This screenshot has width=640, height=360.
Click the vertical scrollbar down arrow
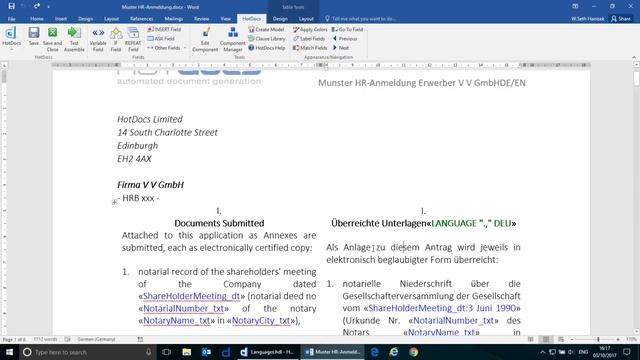coord(636,332)
